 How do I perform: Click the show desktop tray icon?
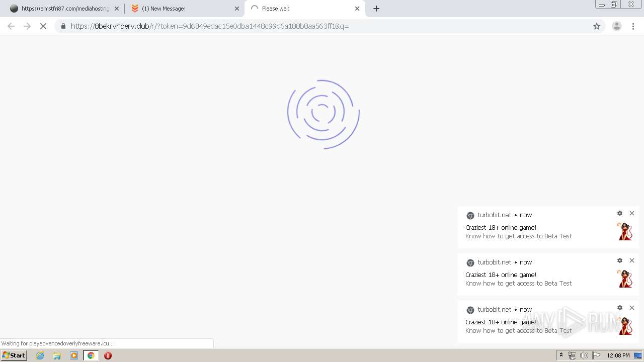638,355
